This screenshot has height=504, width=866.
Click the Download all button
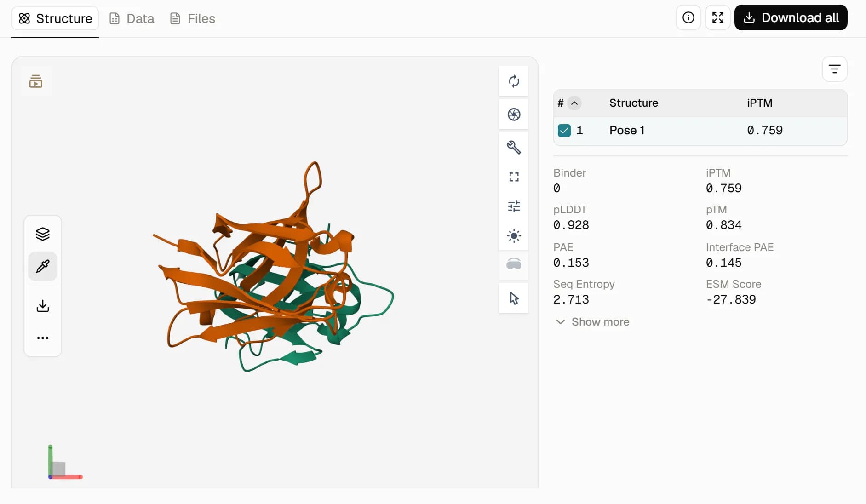pos(791,17)
